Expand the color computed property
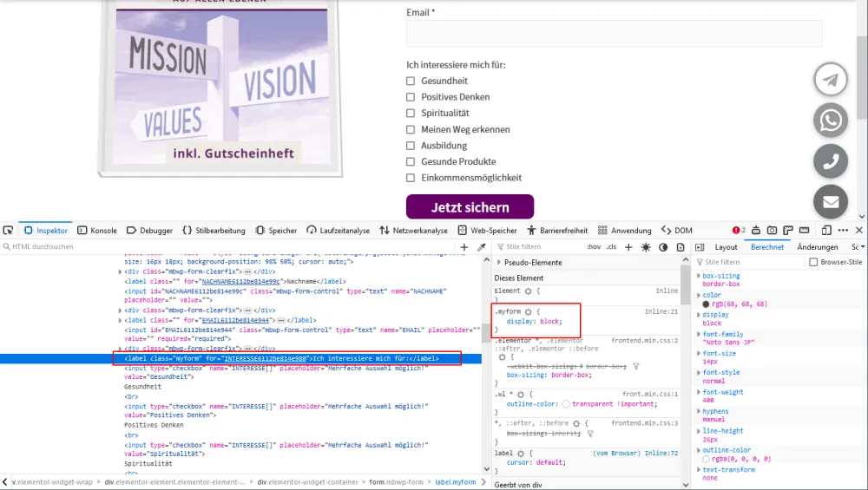Screen dimensions: 868x490 coord(699,296)
